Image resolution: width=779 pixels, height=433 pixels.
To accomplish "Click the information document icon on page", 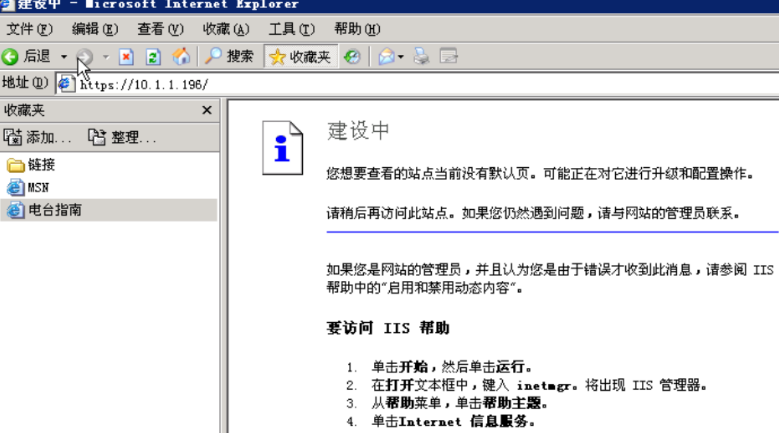I will [282, 147].
